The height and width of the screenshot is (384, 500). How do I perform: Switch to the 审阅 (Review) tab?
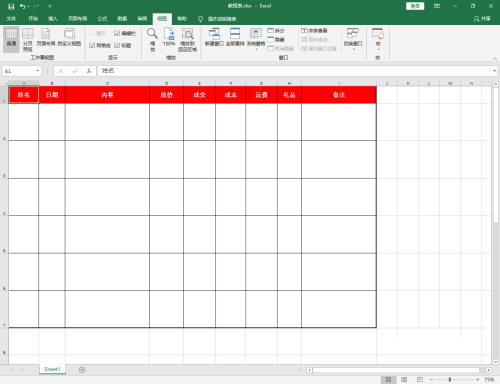(142, 19)
